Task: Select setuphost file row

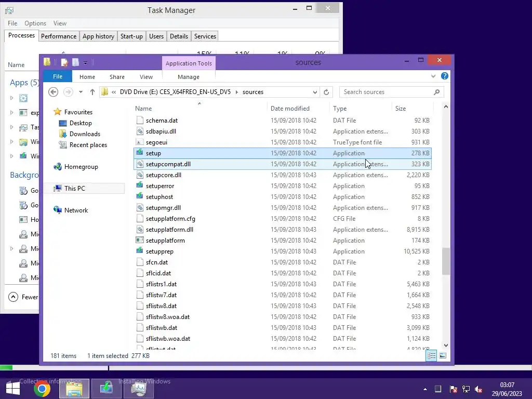Action: [283, 197]
